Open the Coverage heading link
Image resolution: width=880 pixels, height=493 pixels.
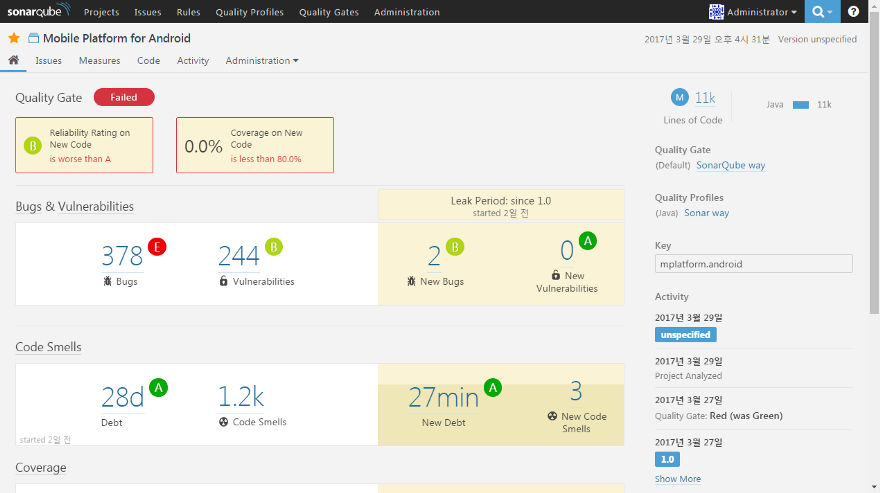click(41, 467)
